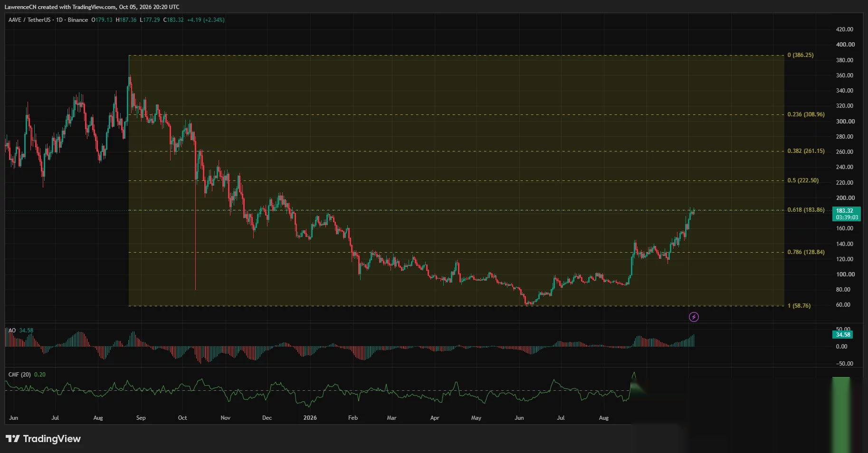Click the 2026 label on time axis
Screen dimensions: 868x453
click(310, 418)
